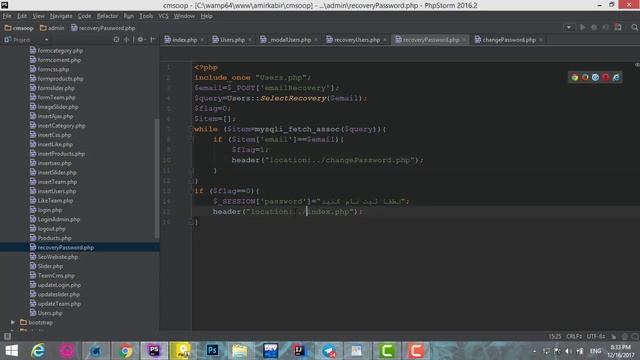
Task: Open in Chrome browser from editor popup
Action: (575, 77)
